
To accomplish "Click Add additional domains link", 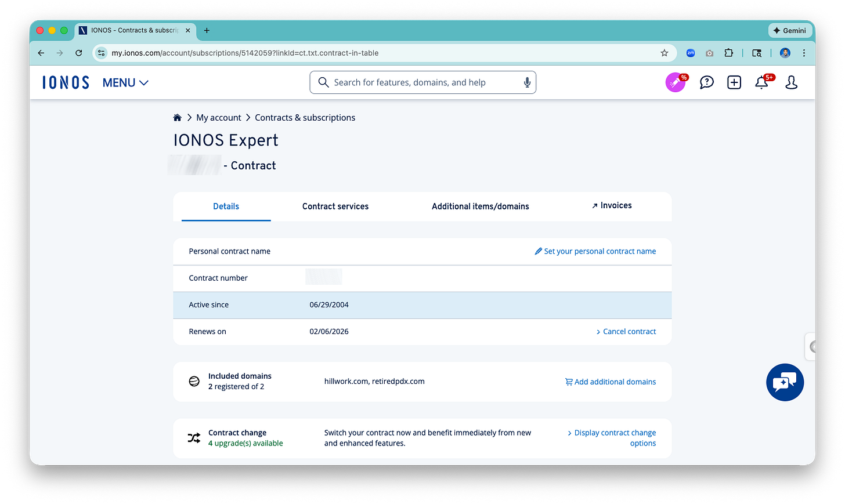I will [x=611, y=382].
